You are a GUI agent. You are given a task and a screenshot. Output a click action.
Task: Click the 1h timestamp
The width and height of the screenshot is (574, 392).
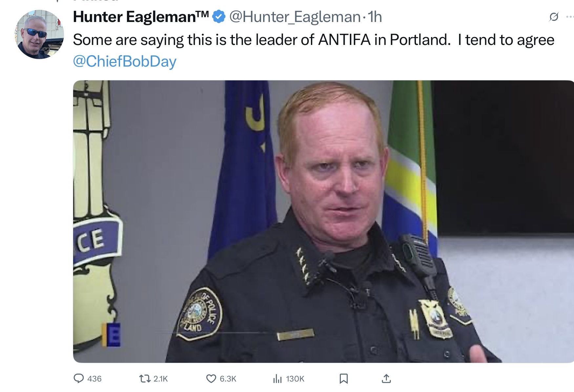(375, 17)
